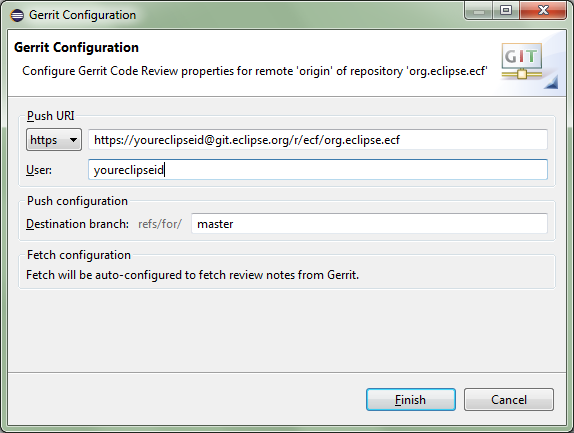
Task: Click the Fetch configuration group heading
Action: point(79,255)
